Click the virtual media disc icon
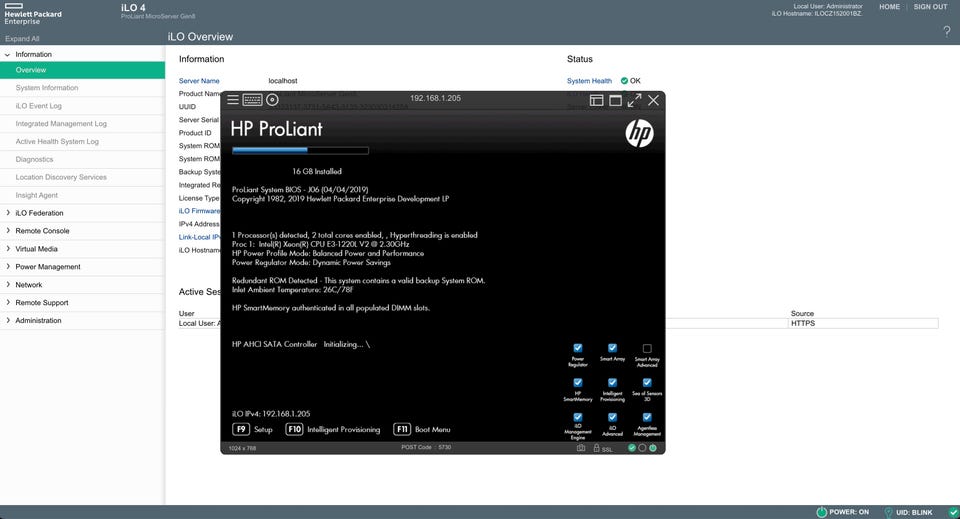Screen dimensions: 960x519 (272, 99)
